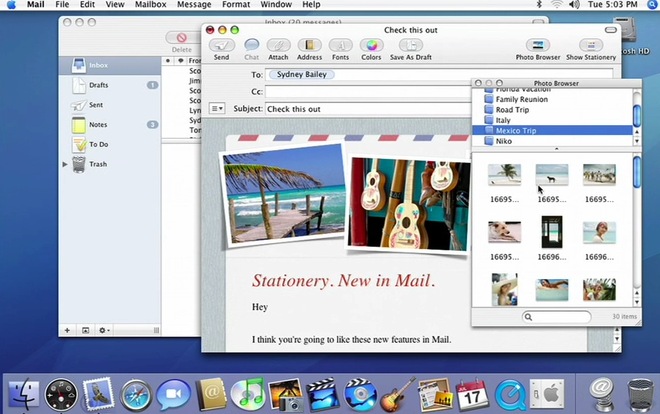The image size is (660, 414).
Task: Open iTunes in the Dock
Action: [248, 395]
